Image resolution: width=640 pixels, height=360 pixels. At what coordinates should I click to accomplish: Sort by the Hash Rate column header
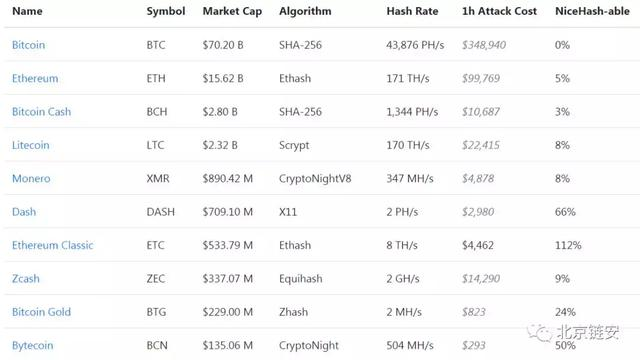click(412, 11)
